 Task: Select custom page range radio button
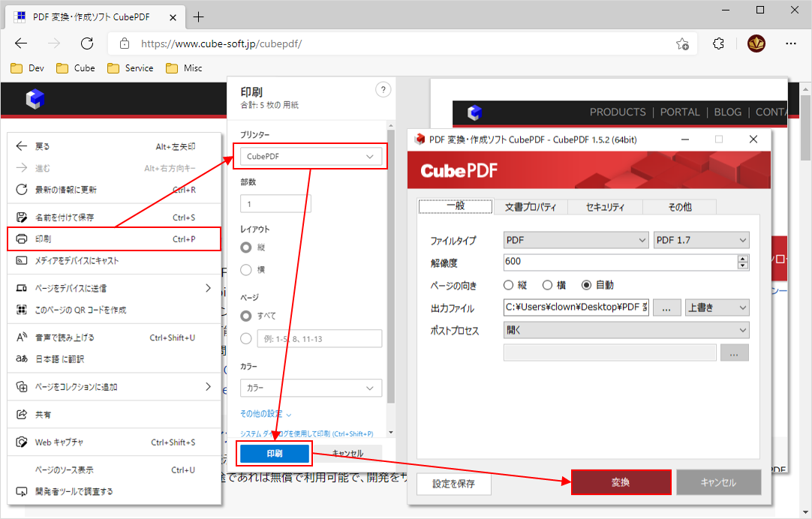[x=246, y=338]
